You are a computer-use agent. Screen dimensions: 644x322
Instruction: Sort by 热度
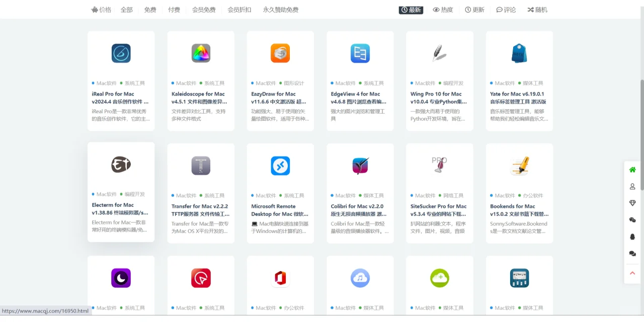point(443,10)
